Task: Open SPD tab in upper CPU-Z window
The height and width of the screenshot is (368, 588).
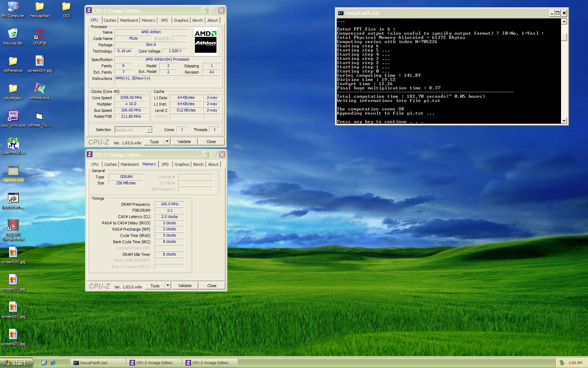Action: (x=164, y=20)
